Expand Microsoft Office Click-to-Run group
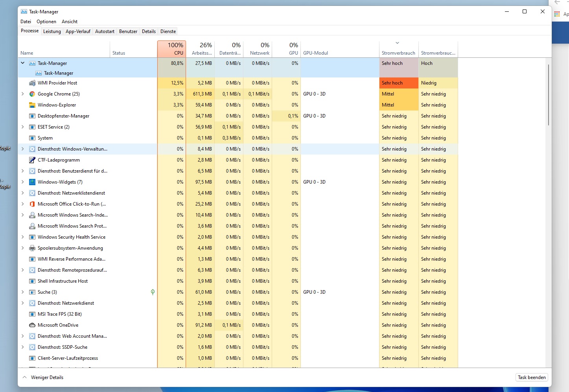This screenshot has height=392, width=569. tap(22, 204)
